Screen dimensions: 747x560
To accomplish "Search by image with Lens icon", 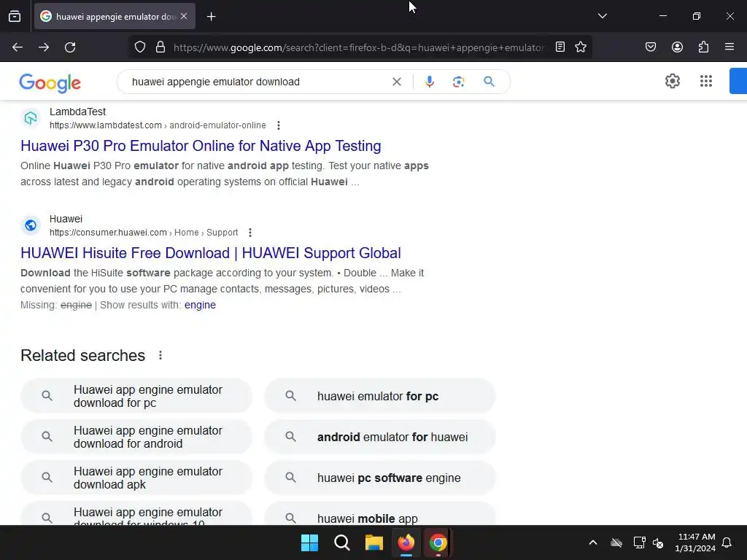I will point(458,82).
